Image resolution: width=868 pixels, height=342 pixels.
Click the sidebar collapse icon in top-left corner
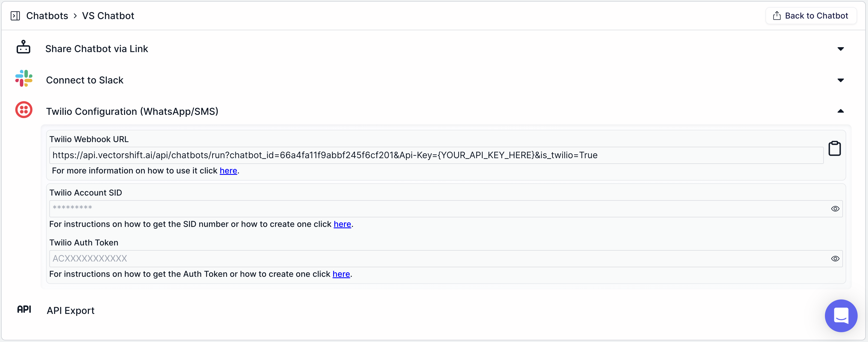16,16
